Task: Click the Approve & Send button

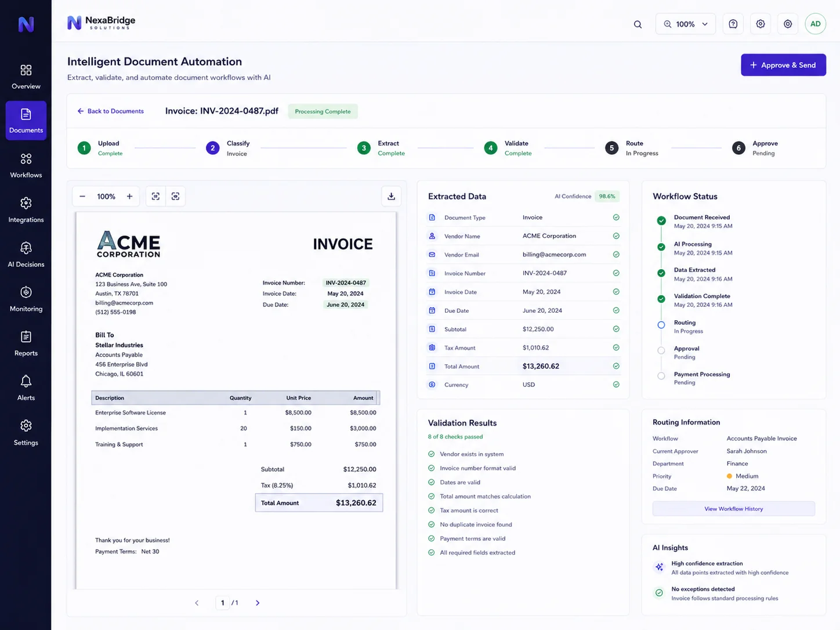Action: [x=783, y=65]
